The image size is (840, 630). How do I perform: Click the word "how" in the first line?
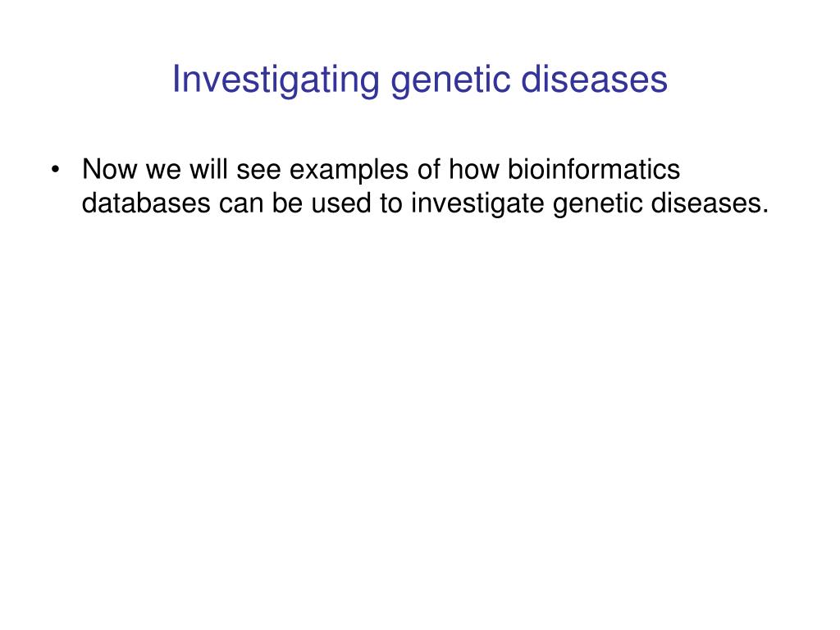[x=474, y=169]
